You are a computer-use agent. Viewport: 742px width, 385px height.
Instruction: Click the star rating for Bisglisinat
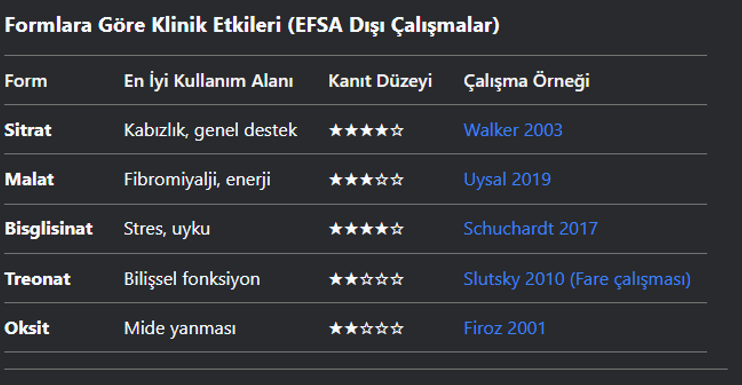(366, 229)
